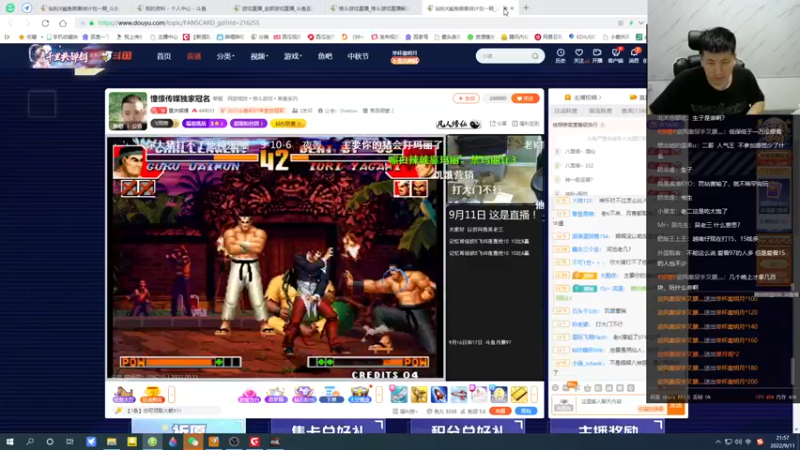This screenshot has height=450, width=800.
Task: Click the 分享 share icon
Action: (498, 123)
